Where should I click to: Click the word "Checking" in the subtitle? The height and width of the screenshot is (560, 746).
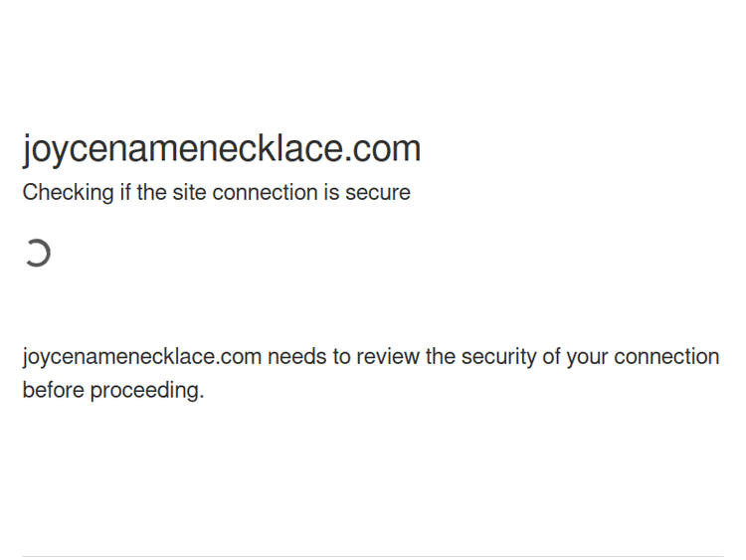click(x=68, y=193)
